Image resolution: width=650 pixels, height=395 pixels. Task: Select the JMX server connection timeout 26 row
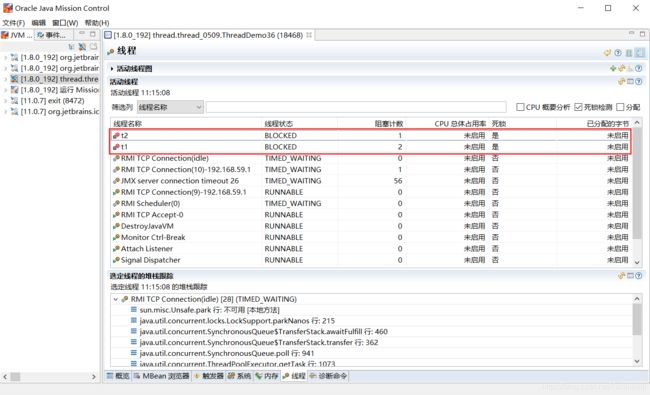coord(371,181)
